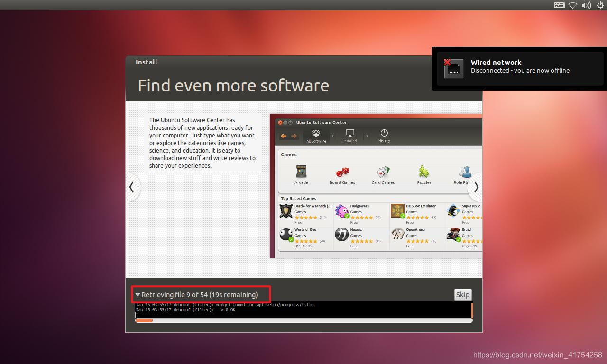607x364 pixels.
Task: Click the "Ubuntu Software Center" title in slide
Action: point(322,122)
